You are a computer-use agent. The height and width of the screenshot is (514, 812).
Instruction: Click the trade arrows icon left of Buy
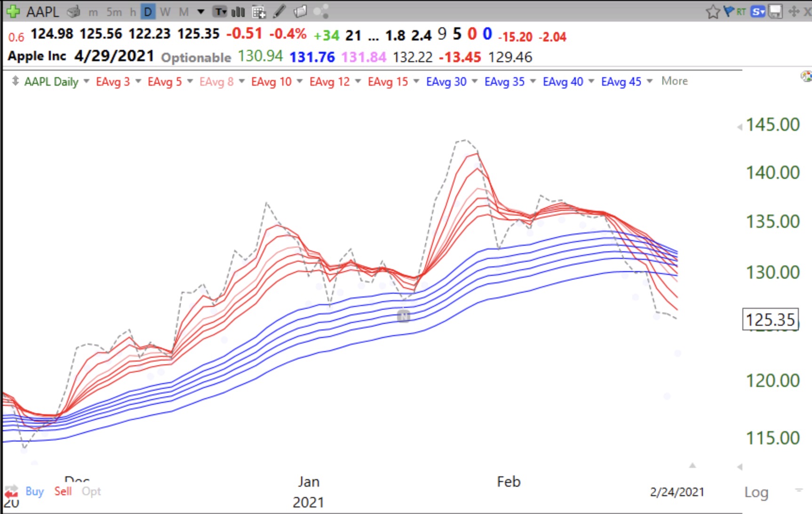pos(11,492)
